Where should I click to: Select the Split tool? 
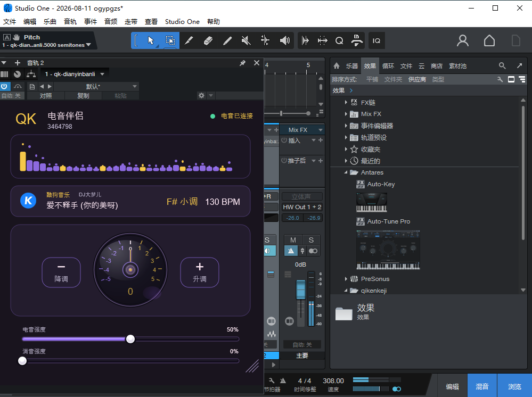pyautogui.click(x=189, y=40)
